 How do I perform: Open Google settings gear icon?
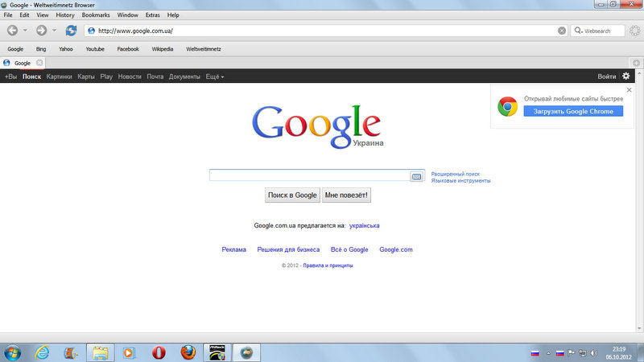626,76
